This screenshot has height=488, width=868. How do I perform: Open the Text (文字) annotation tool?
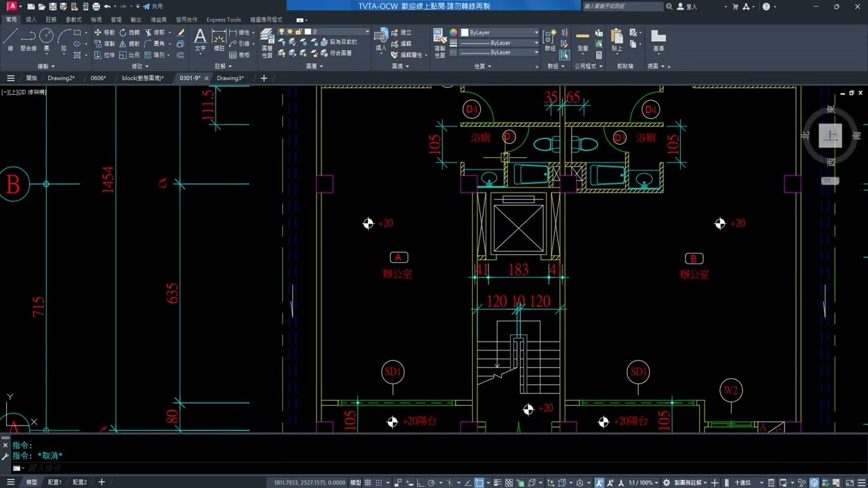coord(200,40)
